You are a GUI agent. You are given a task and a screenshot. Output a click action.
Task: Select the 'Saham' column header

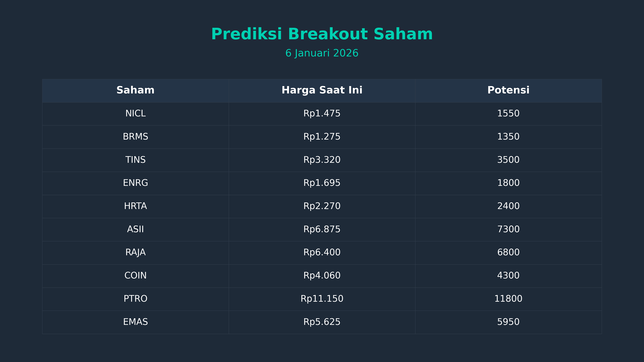pyautogui.click(x=135, y=90)
